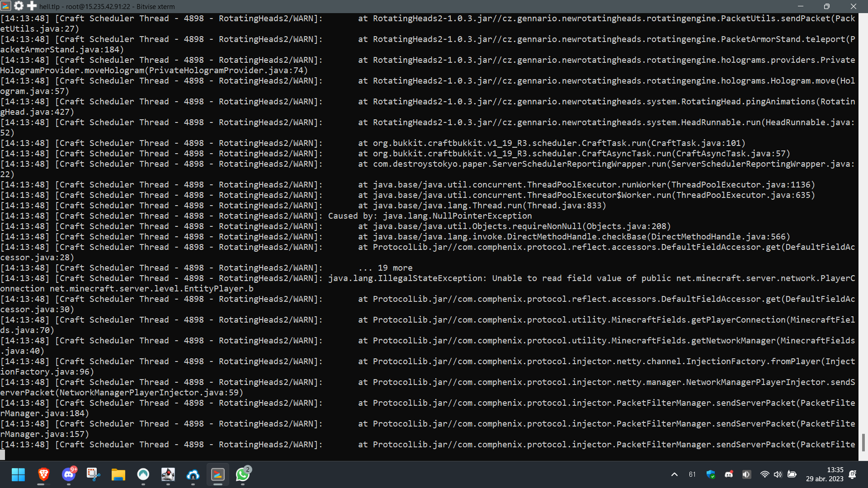Open the terminal settings gear in the title bar
This screenshot has height=488, width=868.
(x=18, y=6)
